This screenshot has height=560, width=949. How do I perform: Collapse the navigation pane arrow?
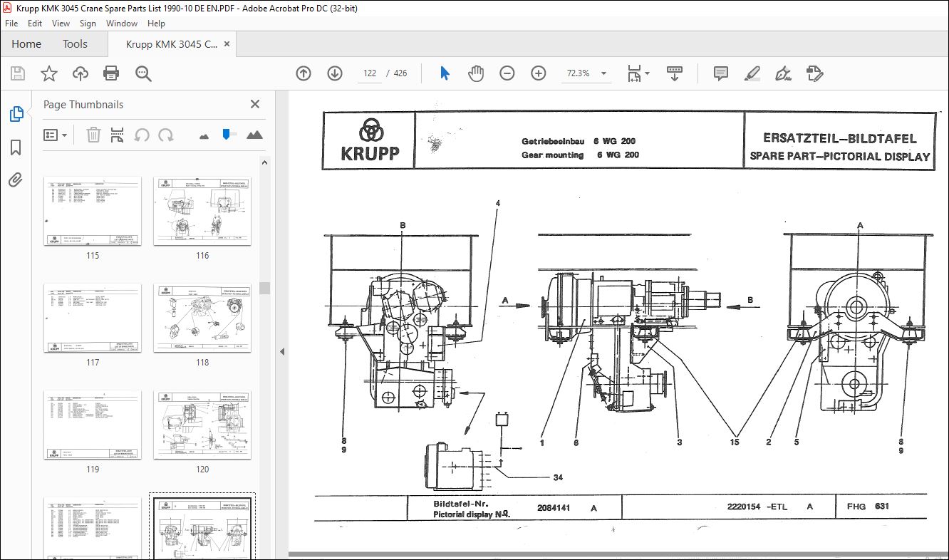281,352
